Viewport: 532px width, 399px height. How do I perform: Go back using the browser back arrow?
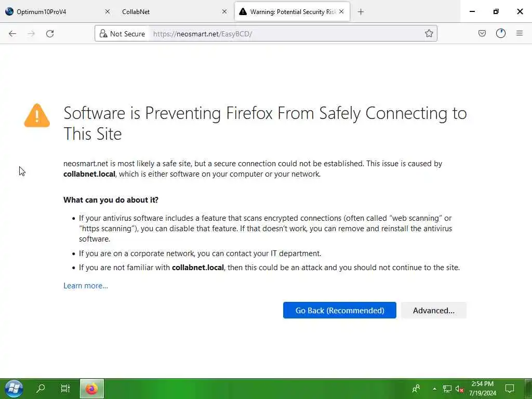pos(12,34)
